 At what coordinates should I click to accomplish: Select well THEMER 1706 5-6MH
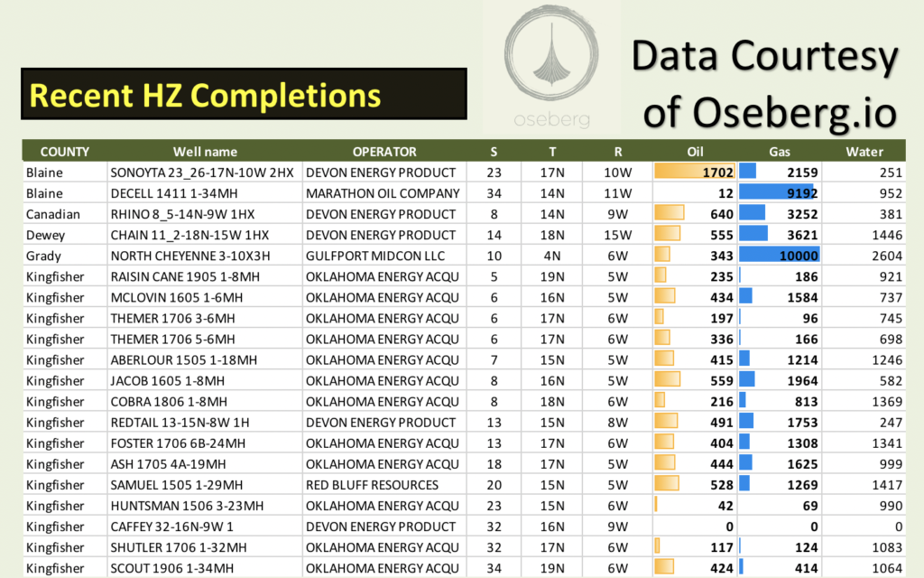pos(172,340)
